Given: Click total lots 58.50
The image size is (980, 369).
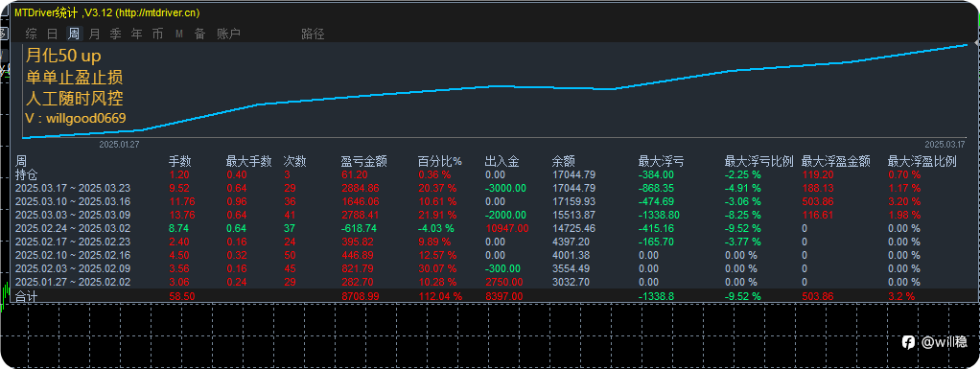Looking at the screenshot, I should 181,296.
